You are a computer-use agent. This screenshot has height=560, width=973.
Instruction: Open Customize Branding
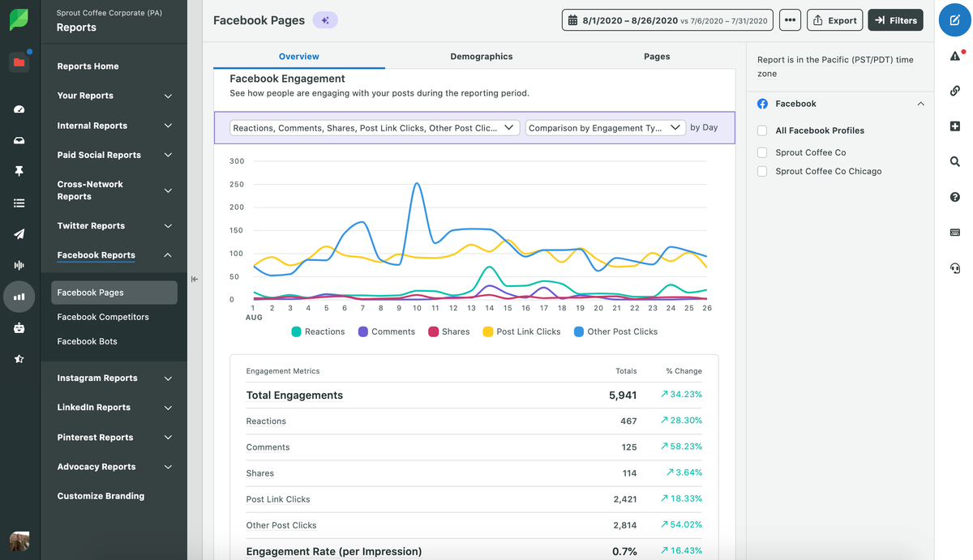click(101, 496)
